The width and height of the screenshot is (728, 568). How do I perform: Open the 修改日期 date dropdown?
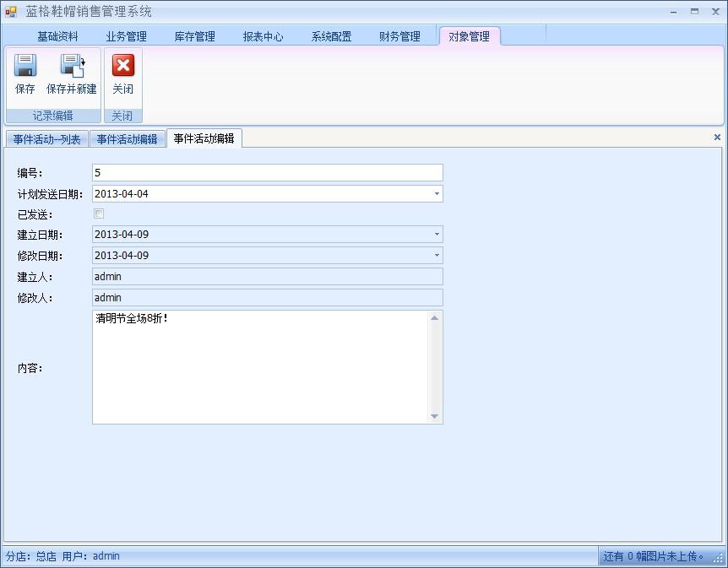coord(437,255)
